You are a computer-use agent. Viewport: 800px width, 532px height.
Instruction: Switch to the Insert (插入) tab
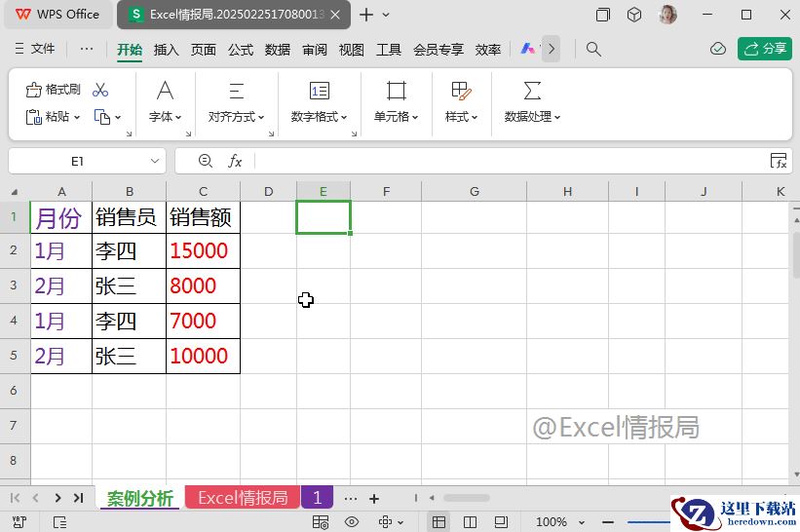point(167,50)
